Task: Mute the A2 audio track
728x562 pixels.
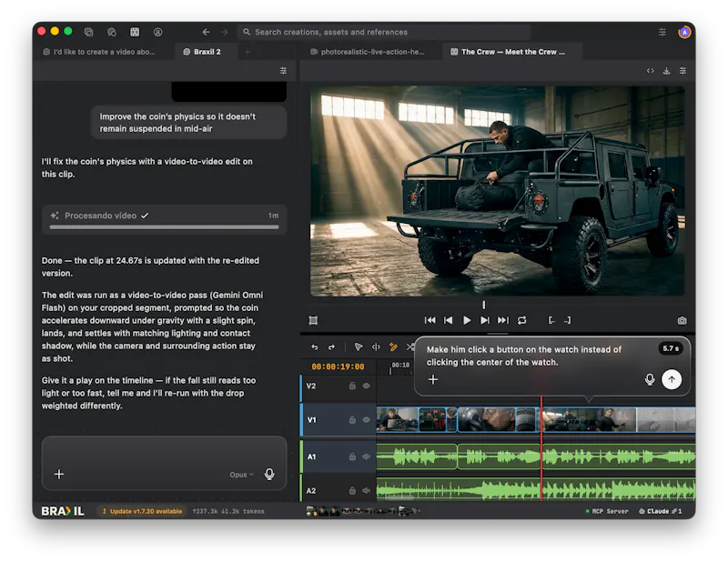Action: pyautogui.click(x=367, y=490)
